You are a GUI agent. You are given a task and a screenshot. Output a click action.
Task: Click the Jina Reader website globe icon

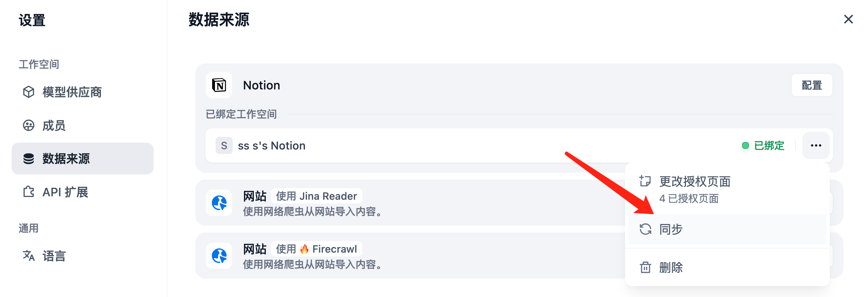219,203
